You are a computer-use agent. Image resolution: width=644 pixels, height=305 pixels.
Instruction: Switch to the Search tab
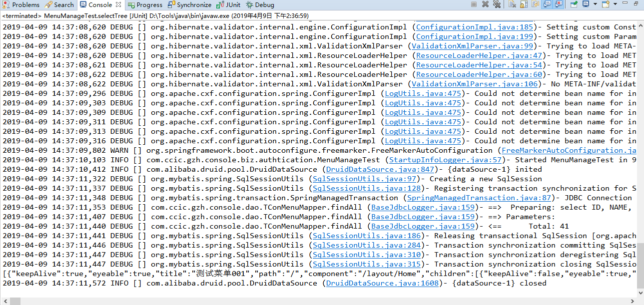tap(59, 4)
